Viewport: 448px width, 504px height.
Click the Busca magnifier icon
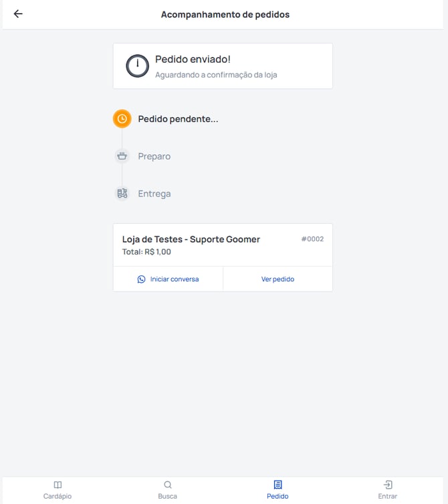coord(168,485)
